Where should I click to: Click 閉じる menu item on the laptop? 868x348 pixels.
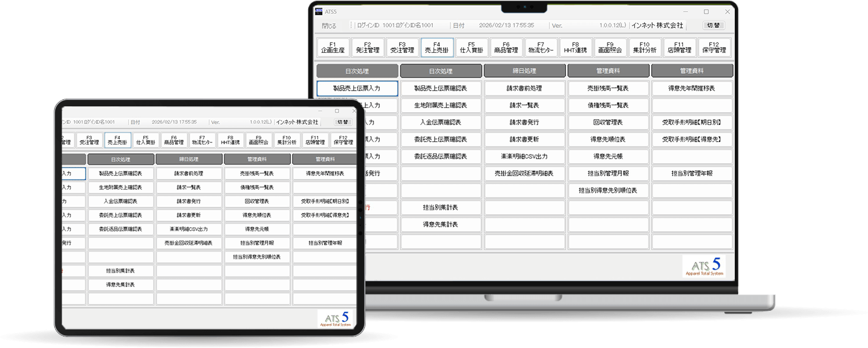(329, 26)
